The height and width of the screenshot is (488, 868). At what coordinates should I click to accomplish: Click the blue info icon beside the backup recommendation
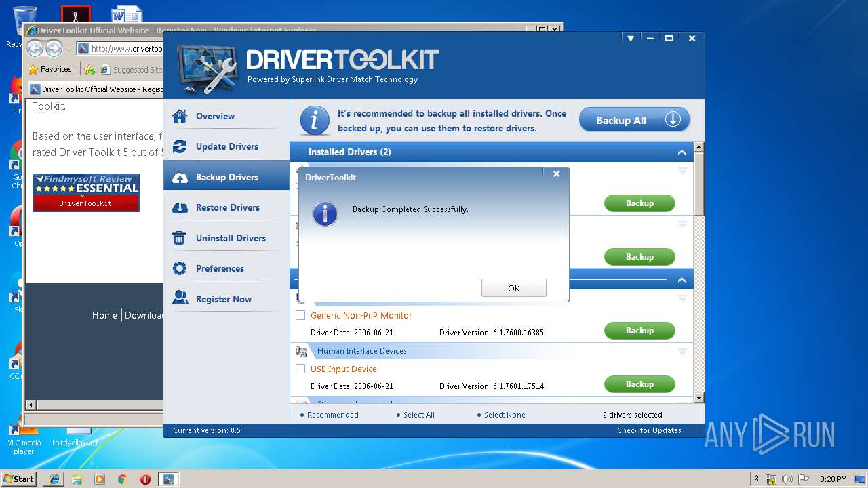pos(314,120)
